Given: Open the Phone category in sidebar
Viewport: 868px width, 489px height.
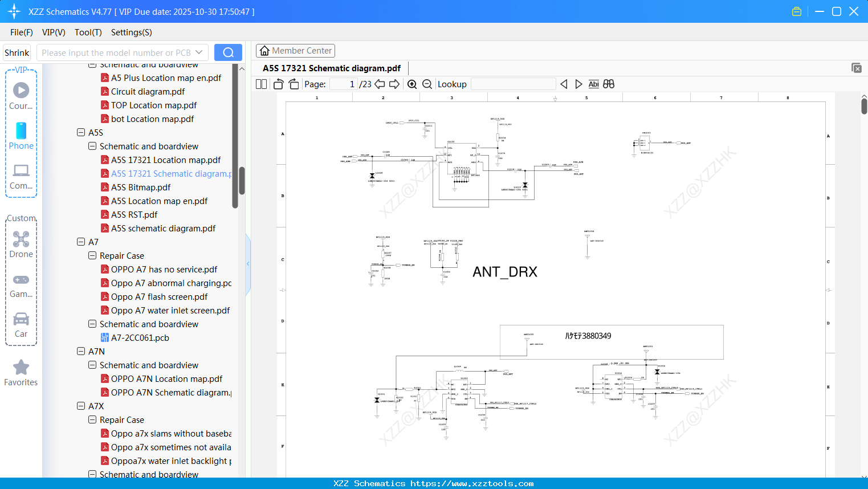Looking at the screenshot, I should (x=21, y=136).
